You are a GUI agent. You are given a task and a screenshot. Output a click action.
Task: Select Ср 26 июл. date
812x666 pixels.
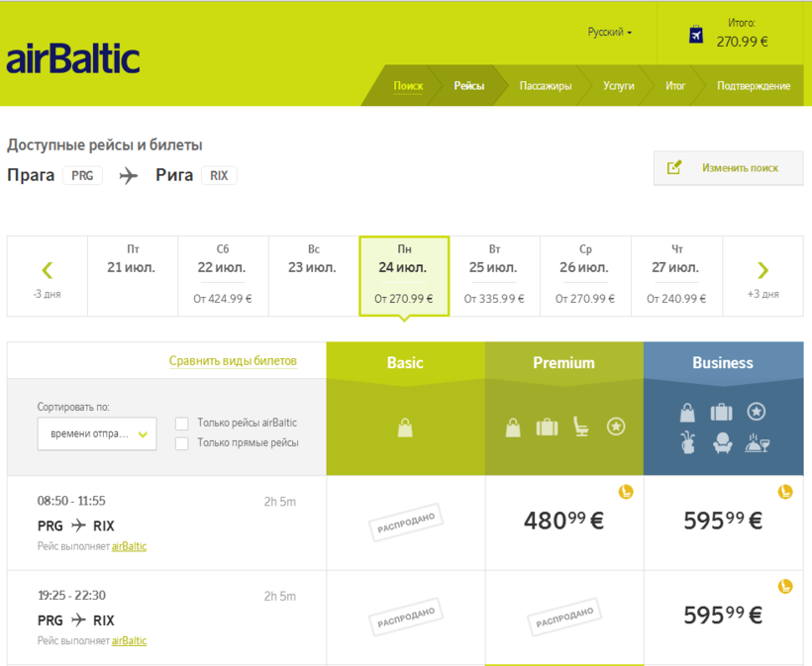[585, 276]
